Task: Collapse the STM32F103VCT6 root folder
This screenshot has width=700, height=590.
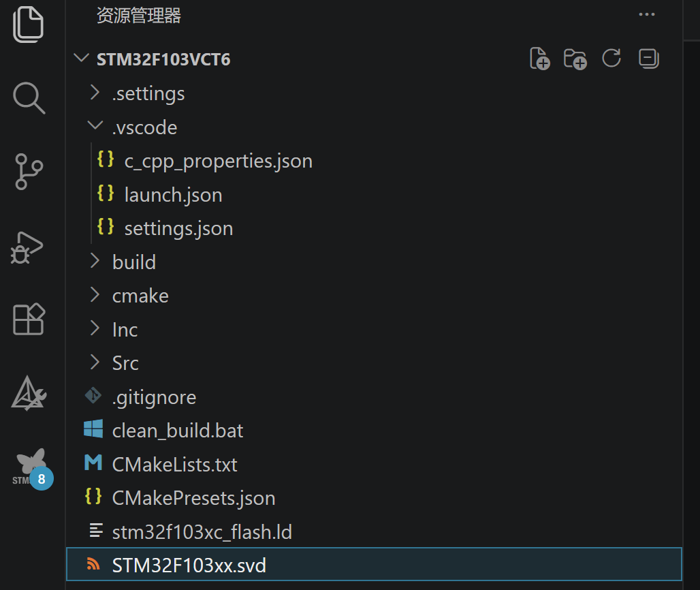Action: coord(81,58)
